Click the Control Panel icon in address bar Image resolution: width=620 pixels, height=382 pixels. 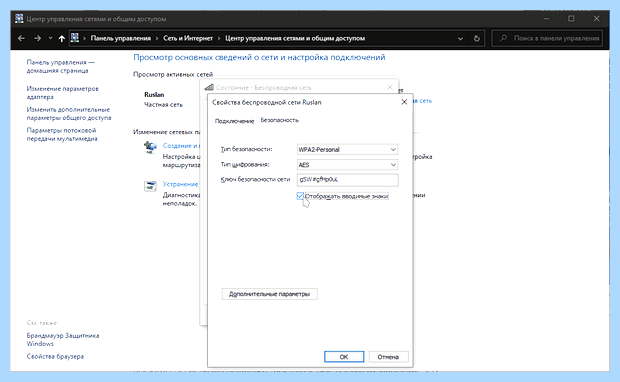[x=74, y=38]
